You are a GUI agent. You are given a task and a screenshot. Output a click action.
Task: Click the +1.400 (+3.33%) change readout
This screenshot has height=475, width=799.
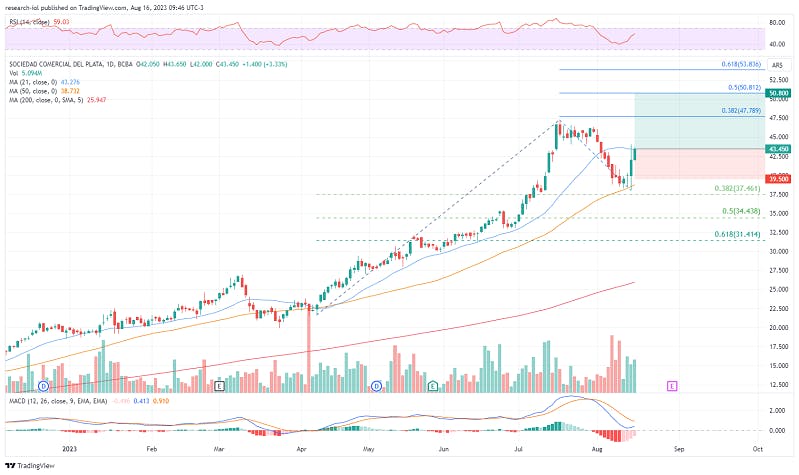pyautogui.click(x=264, y=64)
